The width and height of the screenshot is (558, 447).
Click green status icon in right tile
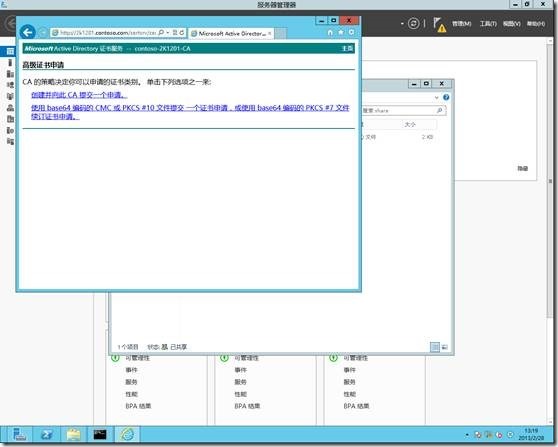333,358
